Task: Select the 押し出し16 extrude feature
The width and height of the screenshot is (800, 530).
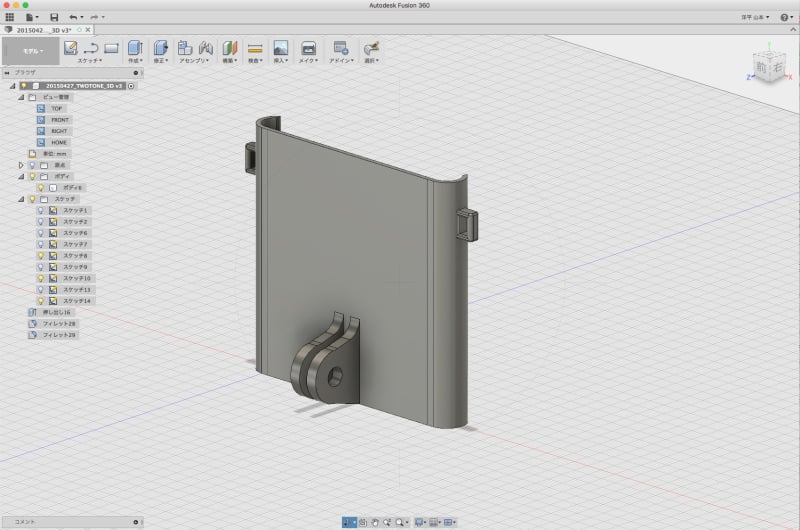Action: (x=51, y=312)
